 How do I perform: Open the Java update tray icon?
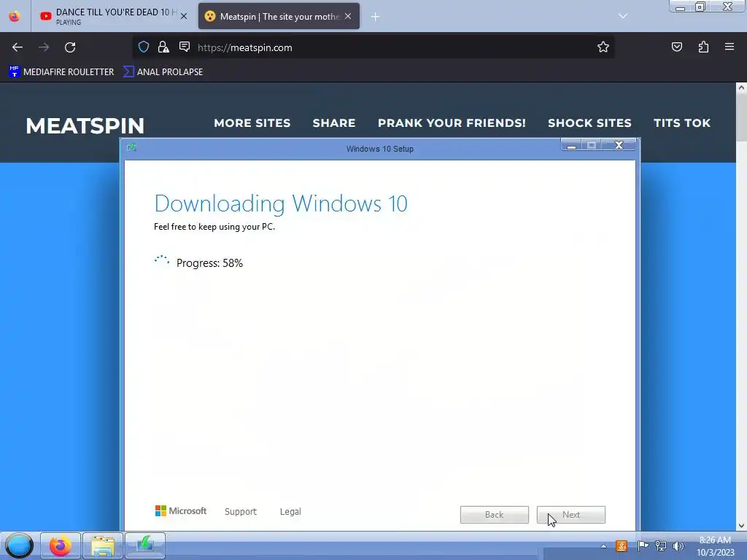point(622,546)
